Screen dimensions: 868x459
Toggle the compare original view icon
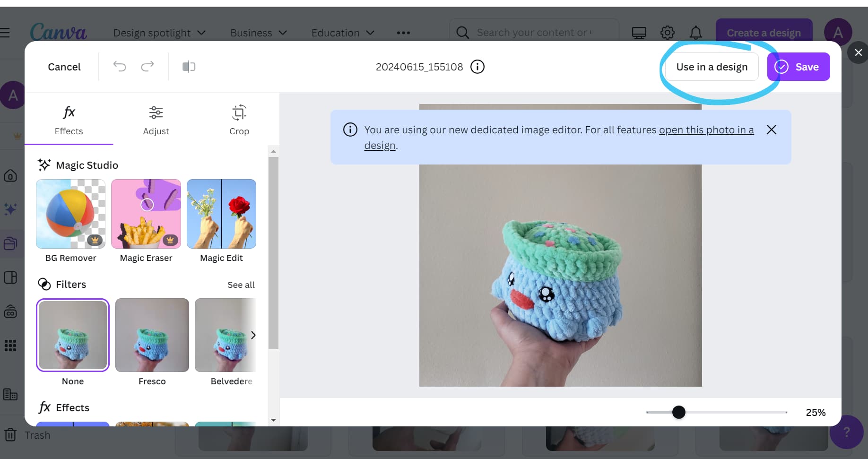click(x=189, y=67)
